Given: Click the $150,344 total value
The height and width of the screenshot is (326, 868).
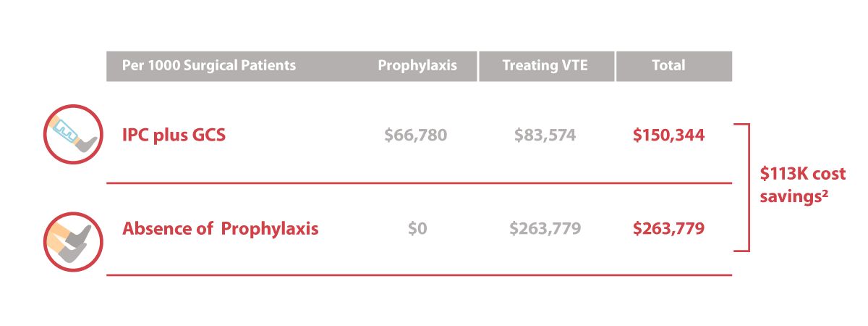Looking at the screenshot, I should tap(668, 135).
